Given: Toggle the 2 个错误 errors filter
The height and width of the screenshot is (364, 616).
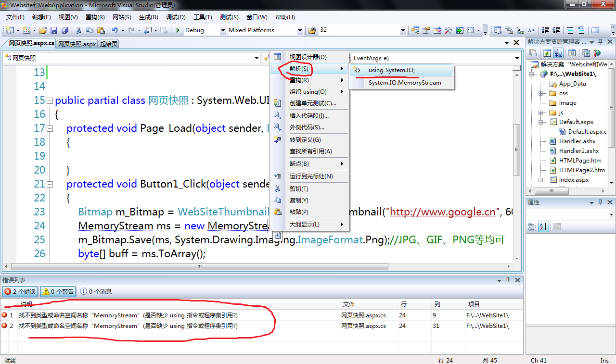Looking at the screenshot, I should (x=20, y=291).
